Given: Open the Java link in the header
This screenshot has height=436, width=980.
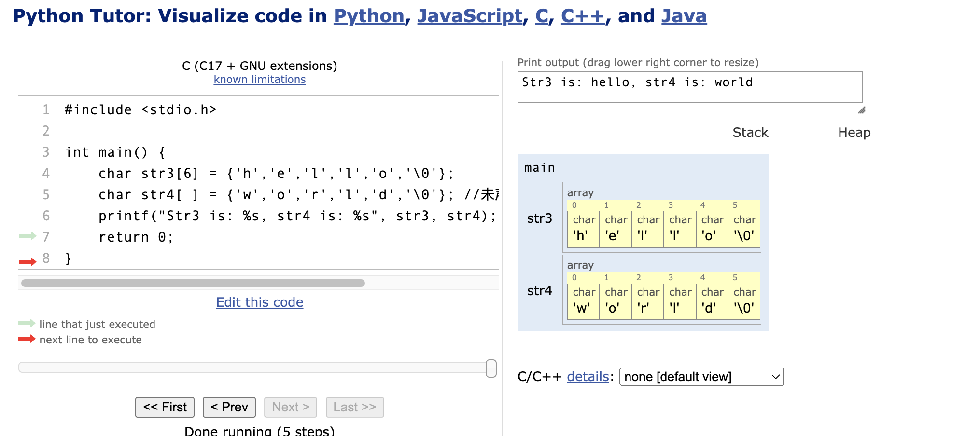Looking at the screenshot, I should 684,16.
